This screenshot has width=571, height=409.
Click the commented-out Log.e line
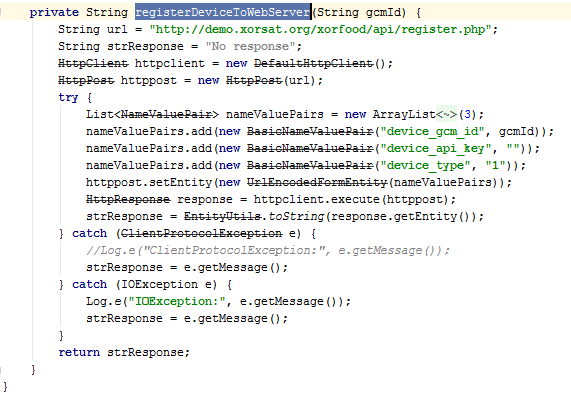click(268, 250)
